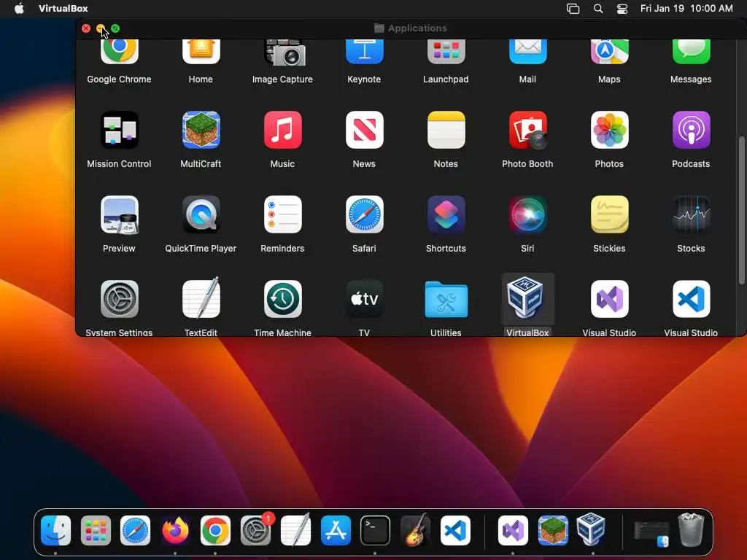Launch Firefox from the Dock
The image size is (747, 560).
tap(175, 530)
